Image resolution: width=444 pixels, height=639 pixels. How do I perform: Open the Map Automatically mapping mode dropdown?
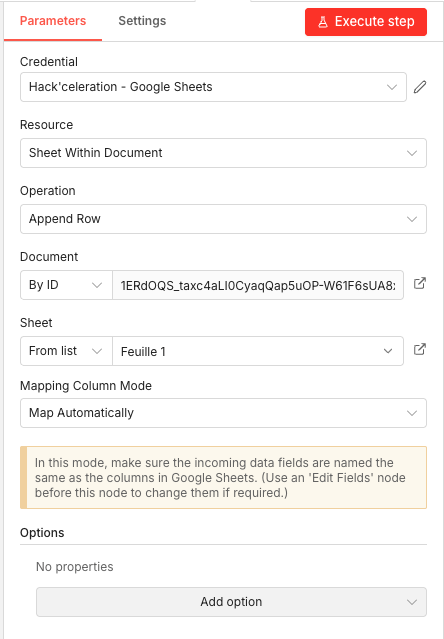pos(223,413)
